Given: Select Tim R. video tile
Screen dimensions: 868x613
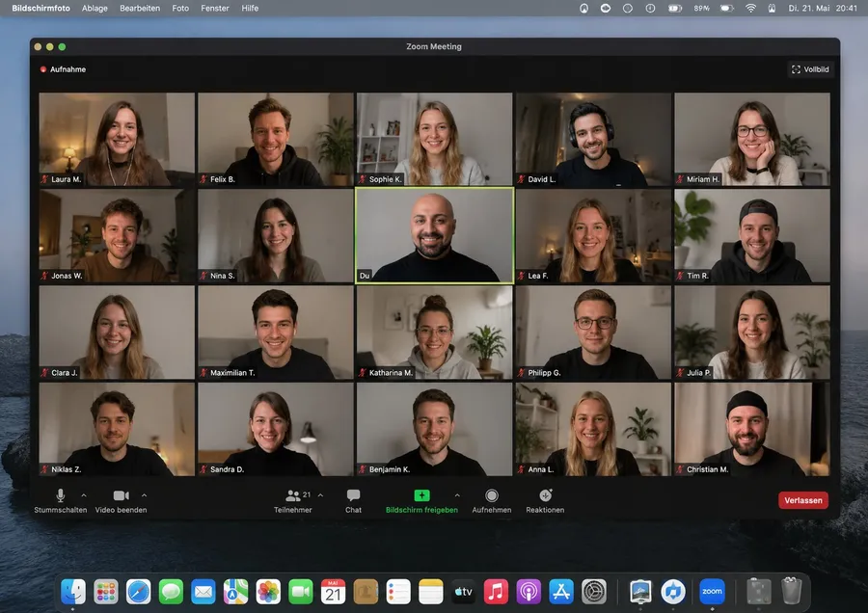Looking at the screenshot, I should pos(752,236).
